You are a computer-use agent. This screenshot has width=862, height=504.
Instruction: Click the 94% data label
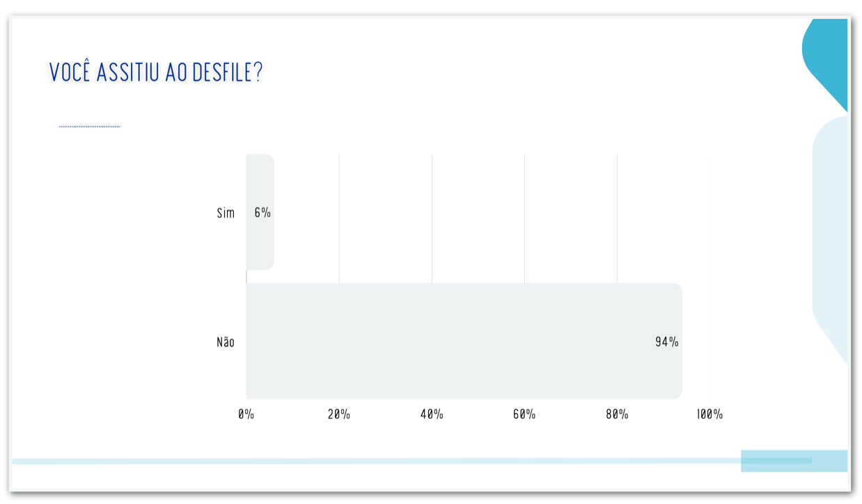[666, 342]
